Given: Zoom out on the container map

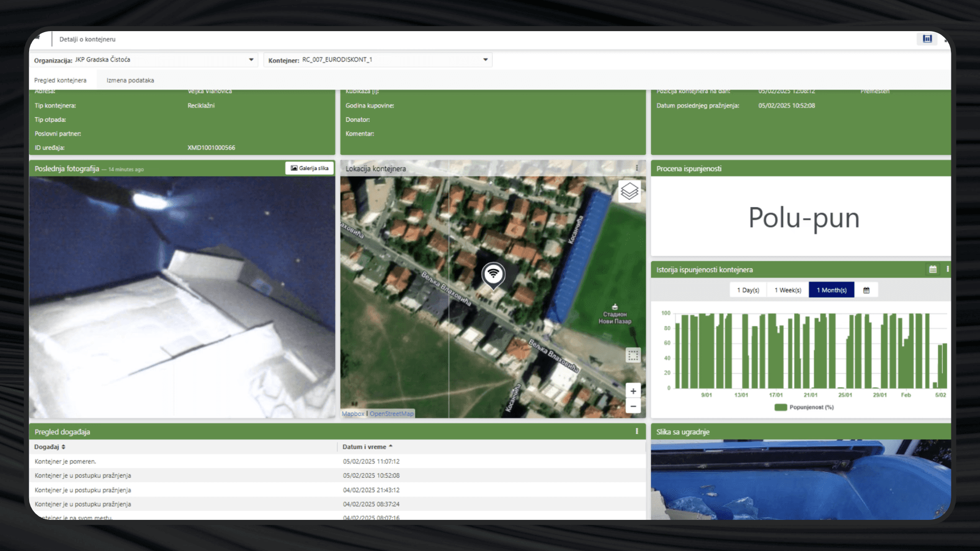Looking at the screenshot, I should click(633, 407).
